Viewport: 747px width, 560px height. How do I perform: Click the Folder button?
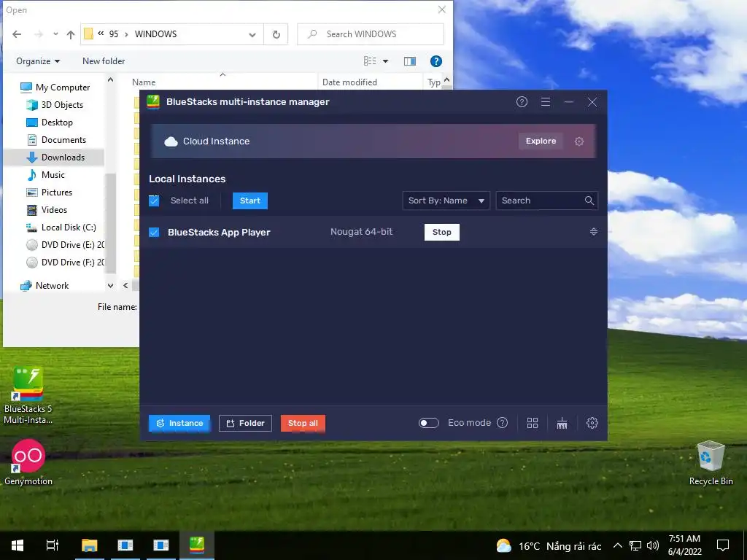[x=245, y=423]
